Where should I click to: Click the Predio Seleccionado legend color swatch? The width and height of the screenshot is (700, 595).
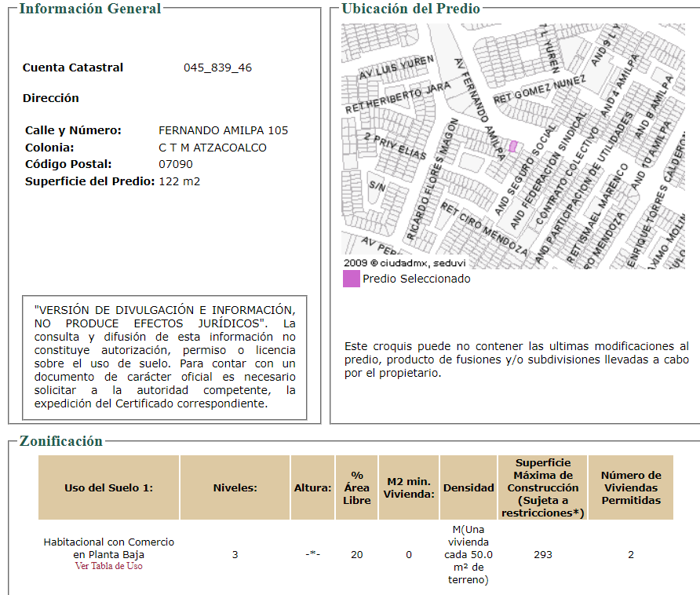coord(352,279)
